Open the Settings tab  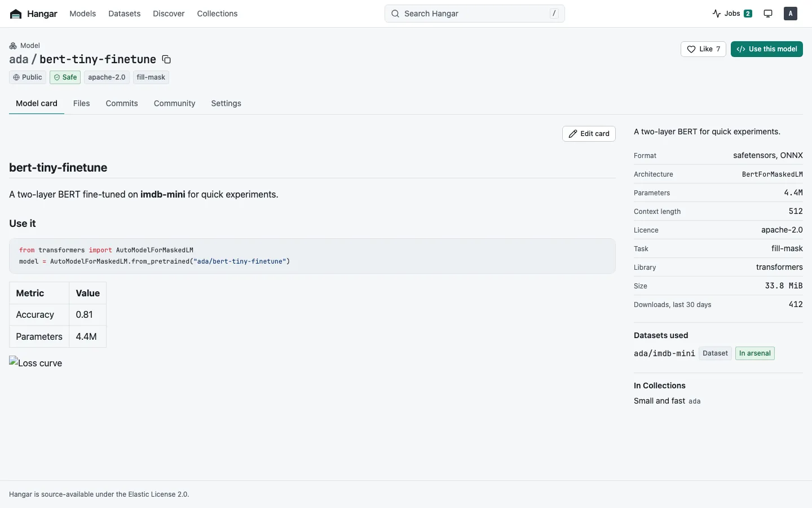tap(226, 103)
